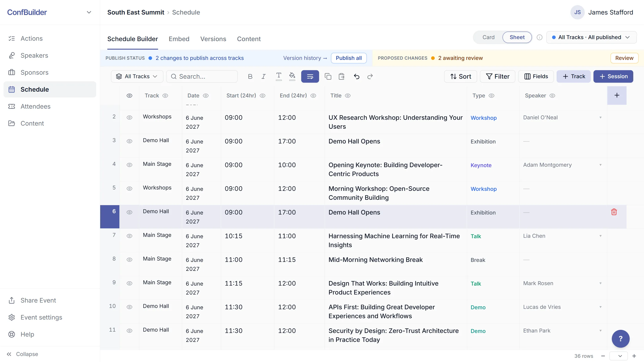Open speaker dropdown for Ethan Park
644x362 pixels.
click(600, 330)
